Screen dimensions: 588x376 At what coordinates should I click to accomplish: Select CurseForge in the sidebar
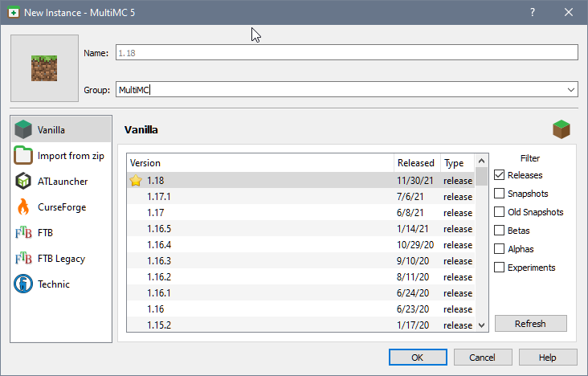coord(61,206)
